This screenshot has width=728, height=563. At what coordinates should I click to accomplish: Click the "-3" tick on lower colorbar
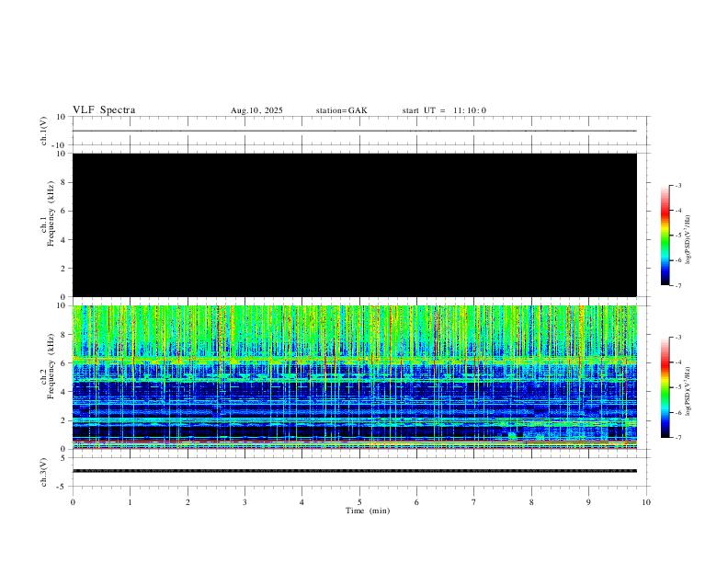(x=677, y=338)
